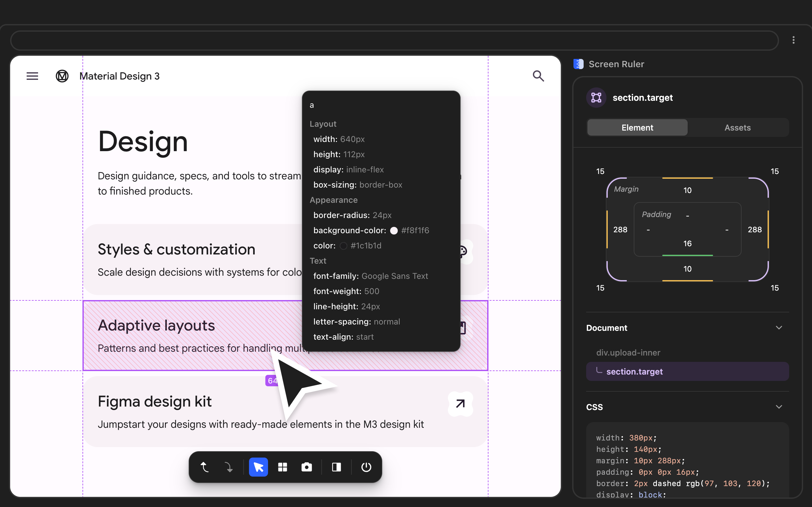Select div.upload-inner in document tree
The width and height of the screenshot is (812, 507).
point(628,352)
